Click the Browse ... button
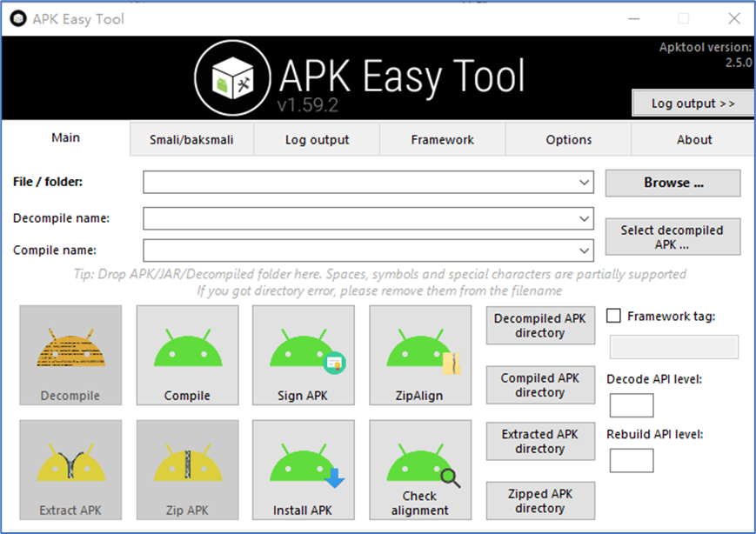Screen dimensions: 756x534 (673, 183)
